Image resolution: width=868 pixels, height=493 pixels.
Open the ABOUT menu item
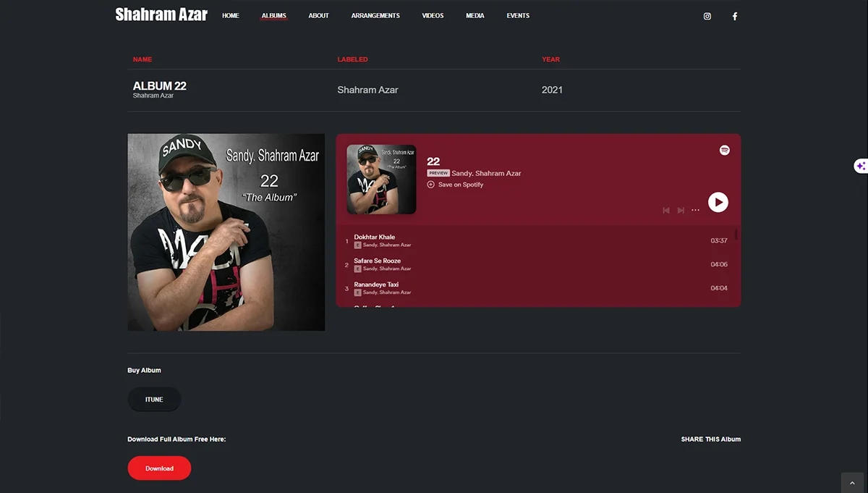point(318,15)
